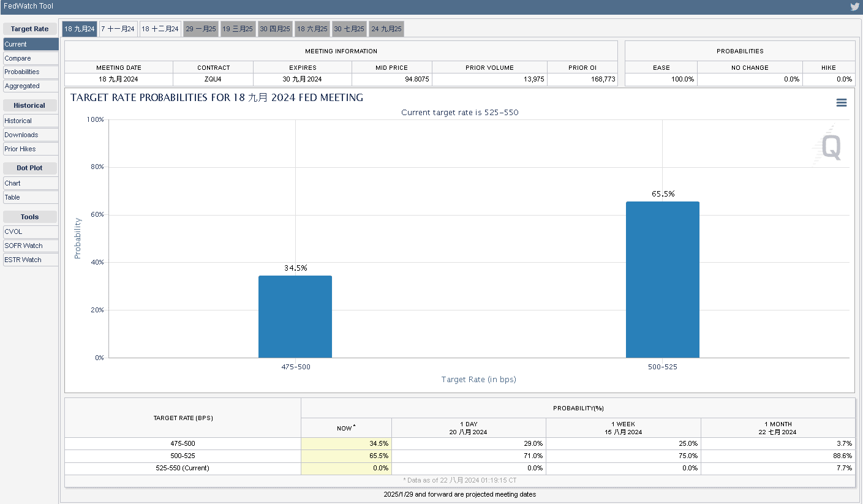
Task: Click the NOW cell showing 34.5%
Action: tap(346, 443)
